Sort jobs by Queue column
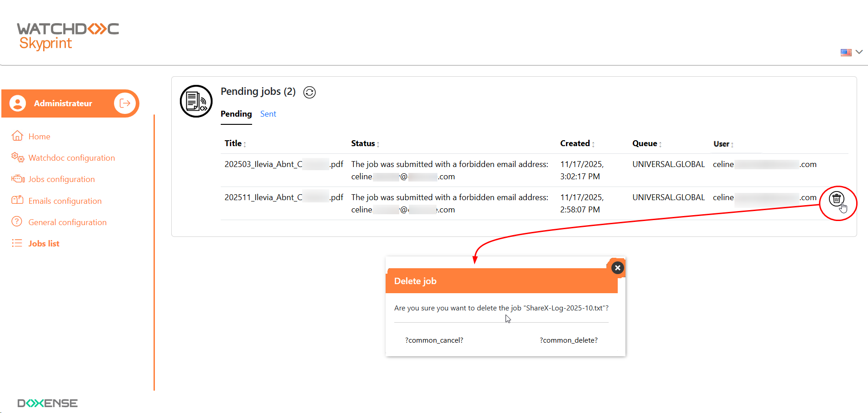 [x=647, y=143]
